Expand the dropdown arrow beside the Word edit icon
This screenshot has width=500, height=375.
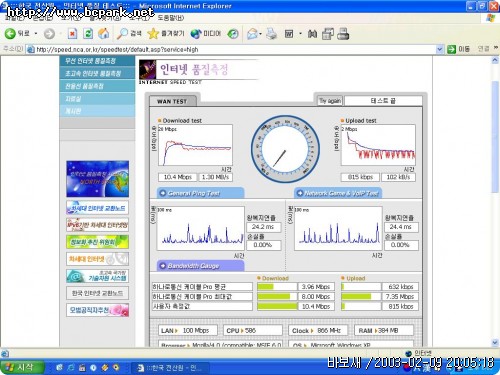click(x=300, y=34)
